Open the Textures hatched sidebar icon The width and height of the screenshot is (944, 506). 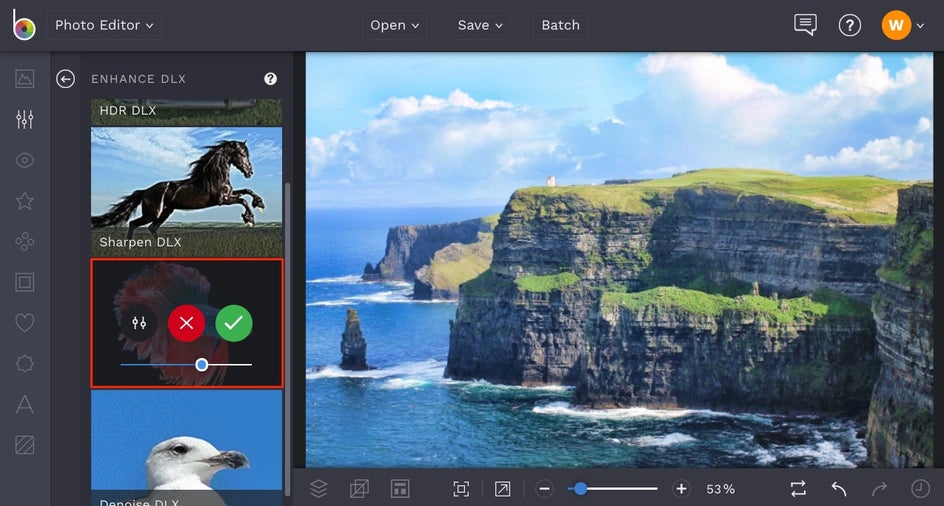(x=25, y=445)
